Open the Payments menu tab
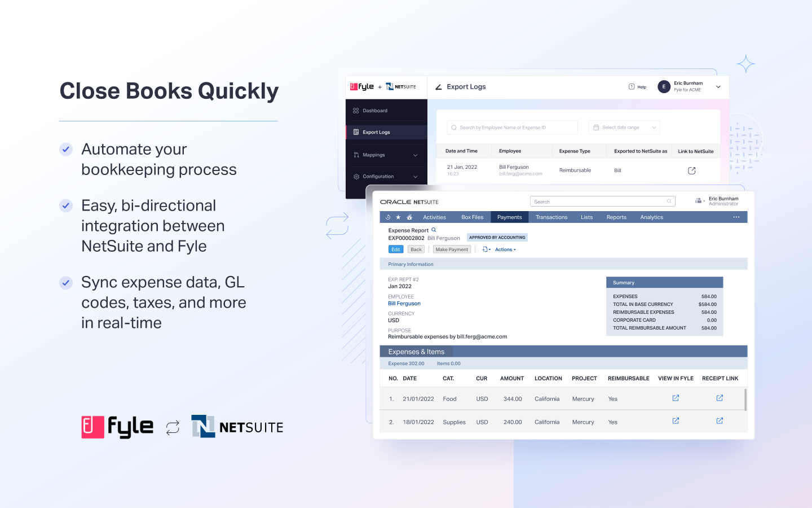Viewport: 812px width, 508px height. [510, 217]
